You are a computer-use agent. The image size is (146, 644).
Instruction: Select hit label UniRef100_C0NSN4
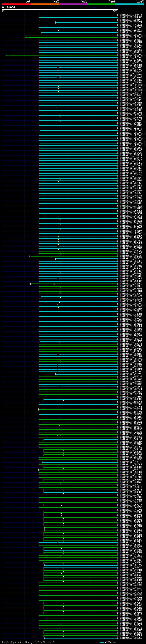[x=131, y=42]
